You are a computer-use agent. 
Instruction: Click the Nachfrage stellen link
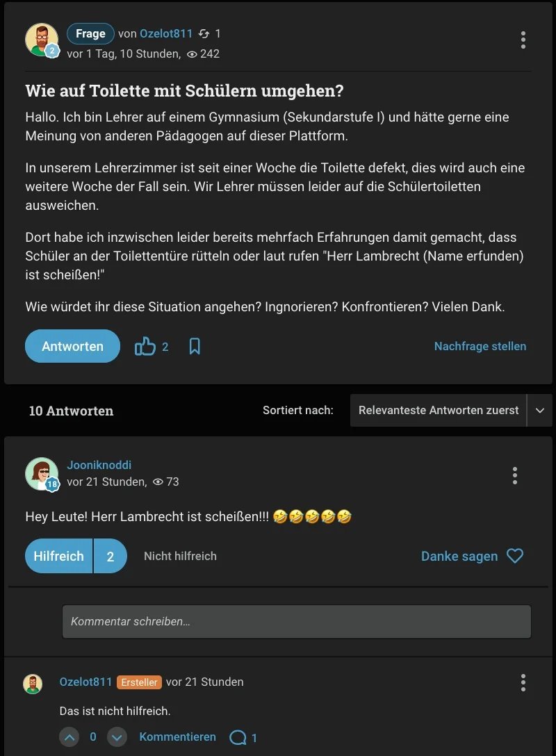pyautogui.click(x=480, y=346)
